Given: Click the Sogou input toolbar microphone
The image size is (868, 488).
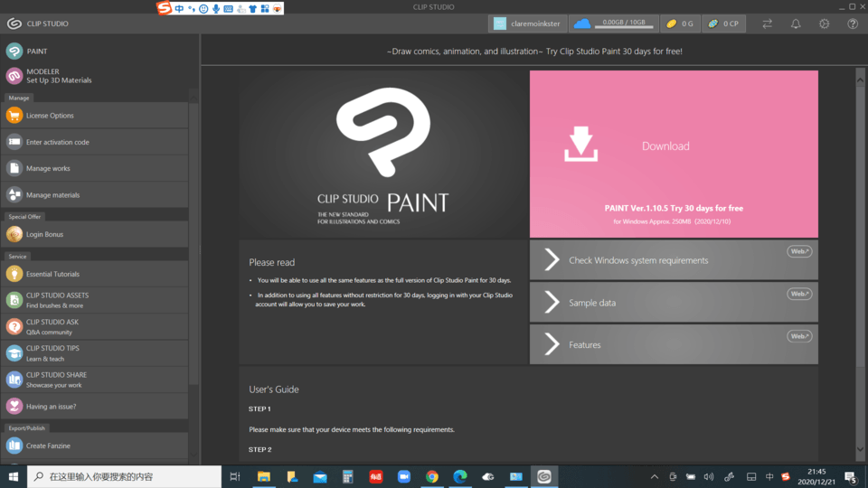Looking at the screenshot, I should coord(216,9).
